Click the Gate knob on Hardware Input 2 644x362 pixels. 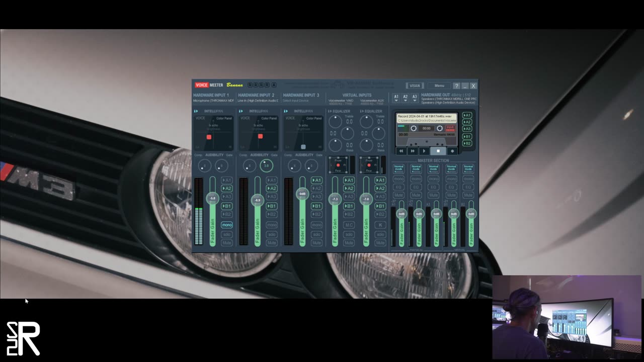[266, 165]
